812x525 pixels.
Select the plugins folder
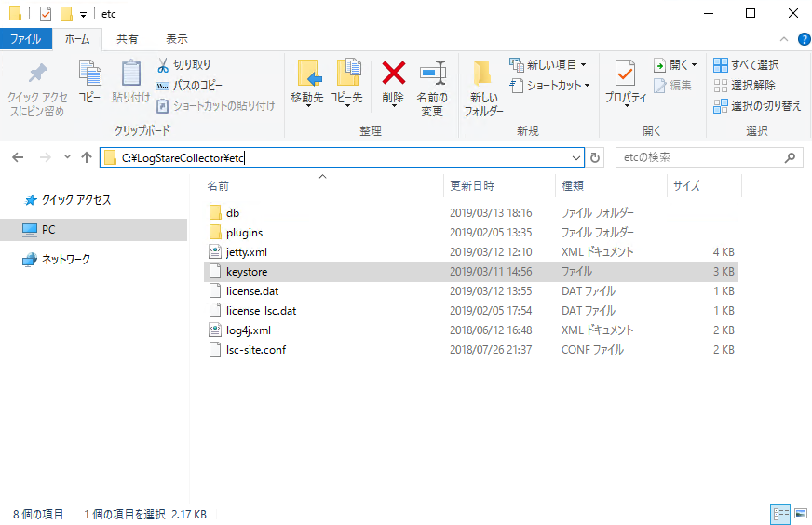(471, 233)
